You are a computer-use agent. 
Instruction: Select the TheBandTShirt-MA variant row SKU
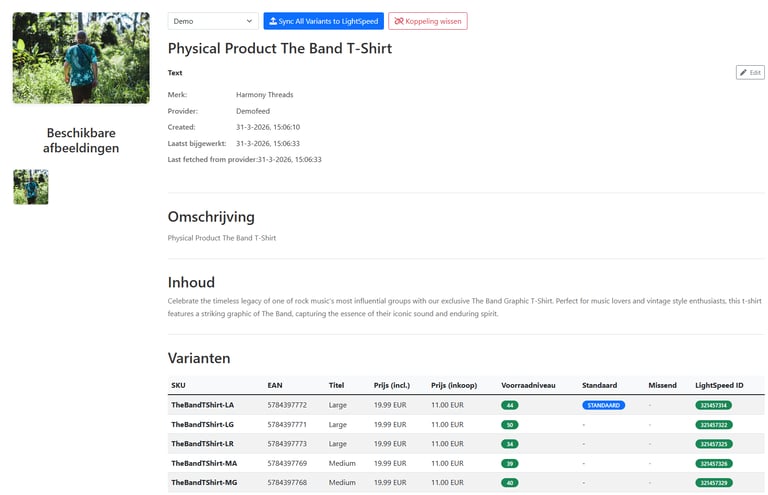(x=204, y=463)
